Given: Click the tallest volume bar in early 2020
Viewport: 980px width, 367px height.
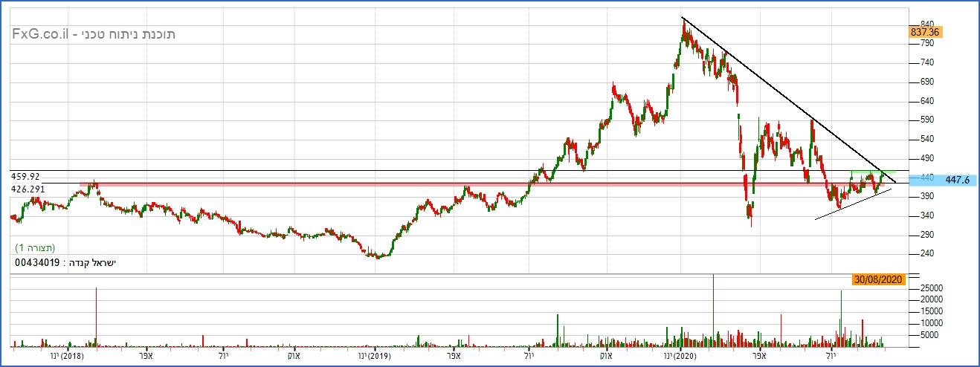Looking at the screenshot, I should tap(713, 311).
